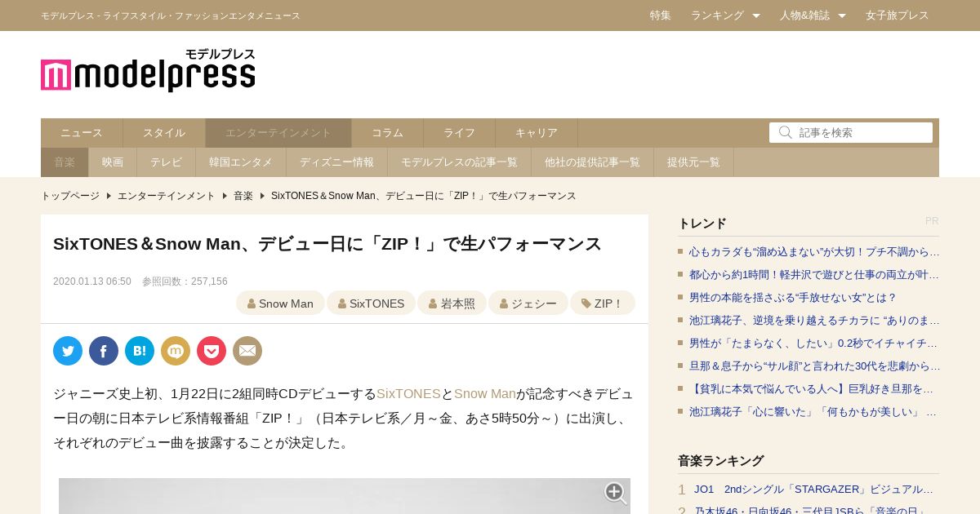The image size is (980, 514).
Task: Click the 参照回数：257,156 view count
Action: click(x=185, y=281)
